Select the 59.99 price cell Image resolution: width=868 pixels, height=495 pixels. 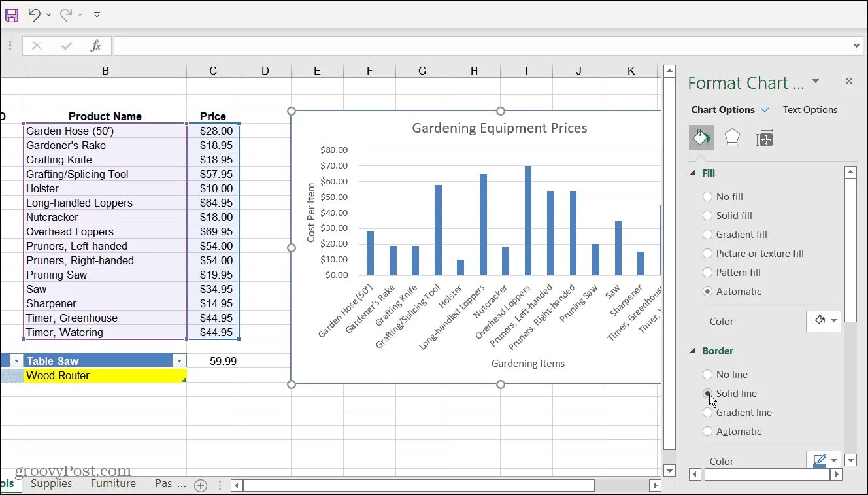click(x=213, y=361)
